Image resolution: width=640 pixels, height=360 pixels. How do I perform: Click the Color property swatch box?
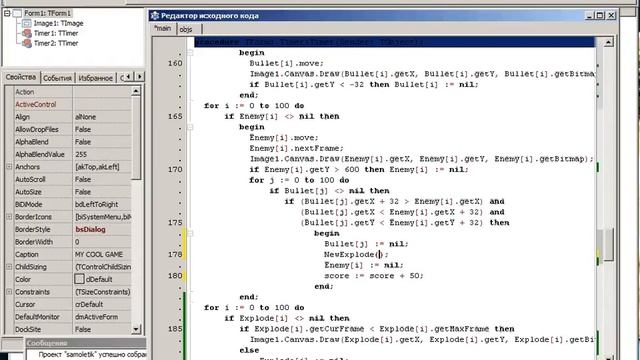[79, 279]
